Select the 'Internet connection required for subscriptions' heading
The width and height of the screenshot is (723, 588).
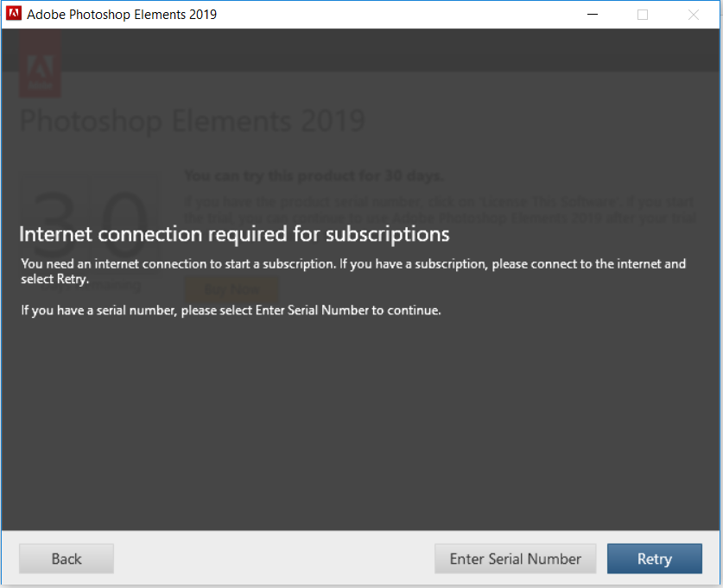[234, 234]
